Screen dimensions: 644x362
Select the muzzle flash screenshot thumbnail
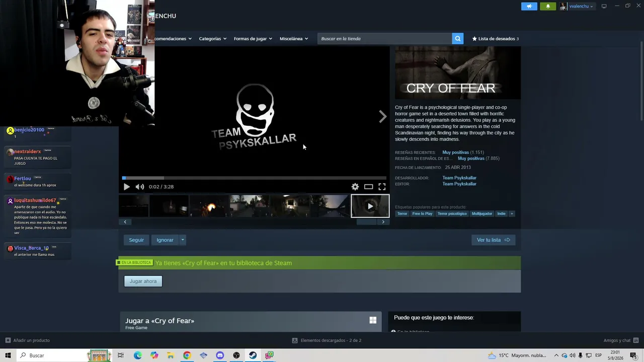pyautogui.click(x=209, y=206)
